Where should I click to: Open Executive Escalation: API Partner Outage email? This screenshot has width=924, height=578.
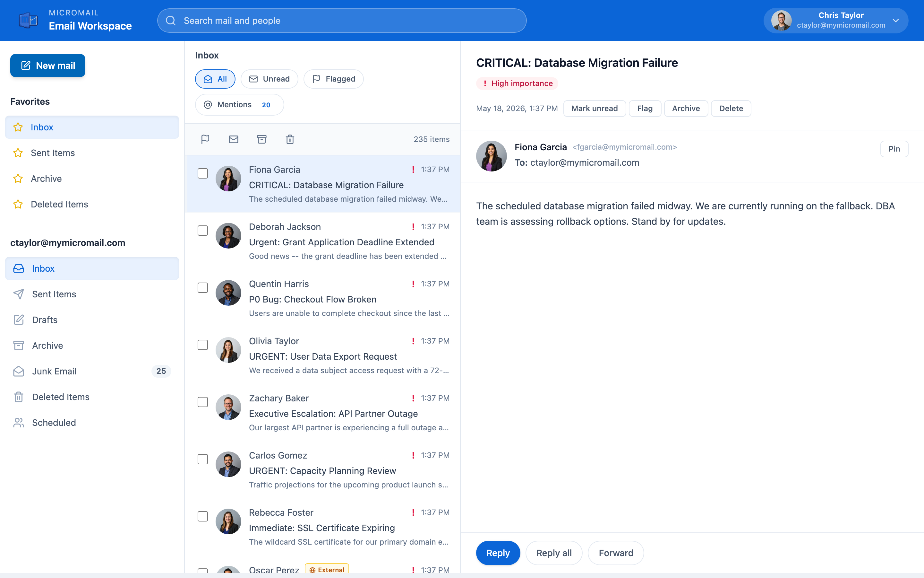pos(322,413)
